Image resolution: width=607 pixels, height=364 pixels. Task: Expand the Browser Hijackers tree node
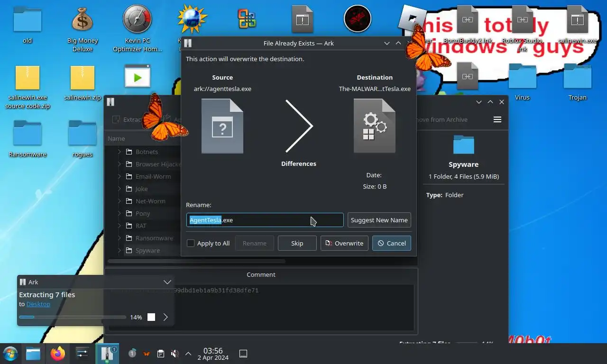pyautogui.click(x=120, y=164)
